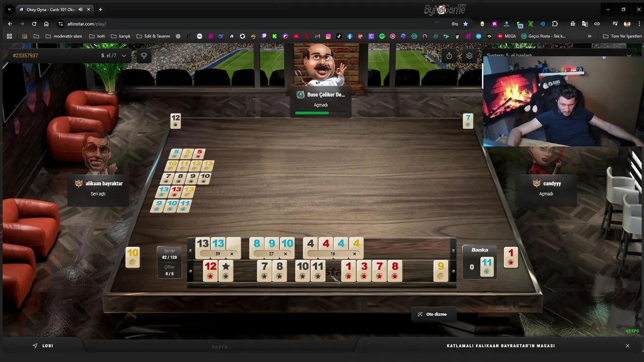The height and width of the screenshot is (362, 644).
Task: Open the Chrome apps grid
Action: pos(9,36)
